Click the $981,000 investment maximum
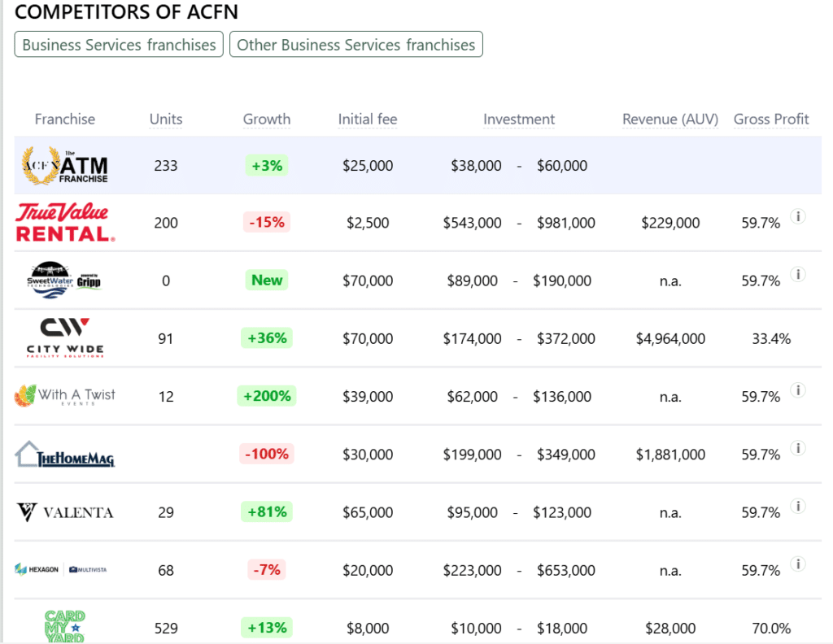The image size is (833, 644). tap(566, 223)
